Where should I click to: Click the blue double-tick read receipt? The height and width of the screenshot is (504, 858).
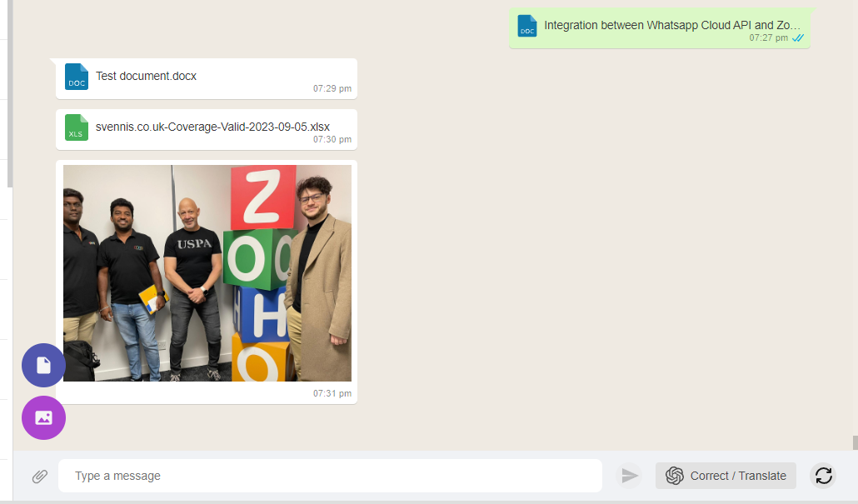[x=798, y=37]
